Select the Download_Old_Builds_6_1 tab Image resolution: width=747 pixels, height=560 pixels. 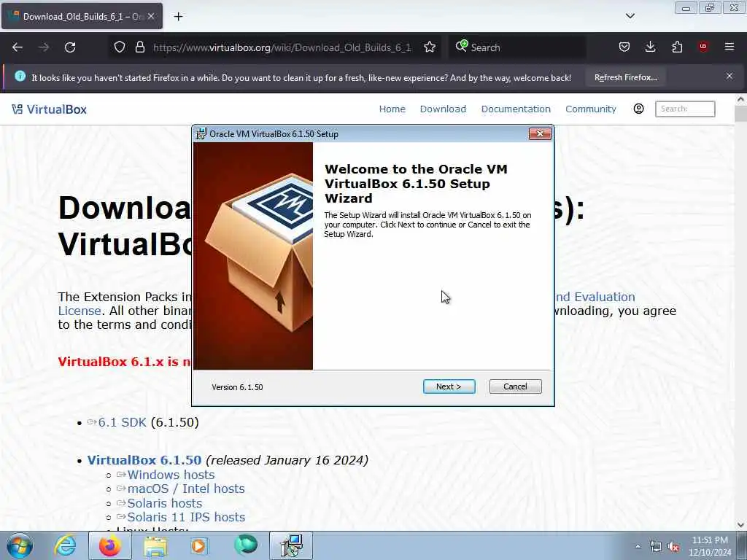pos(82,16)
